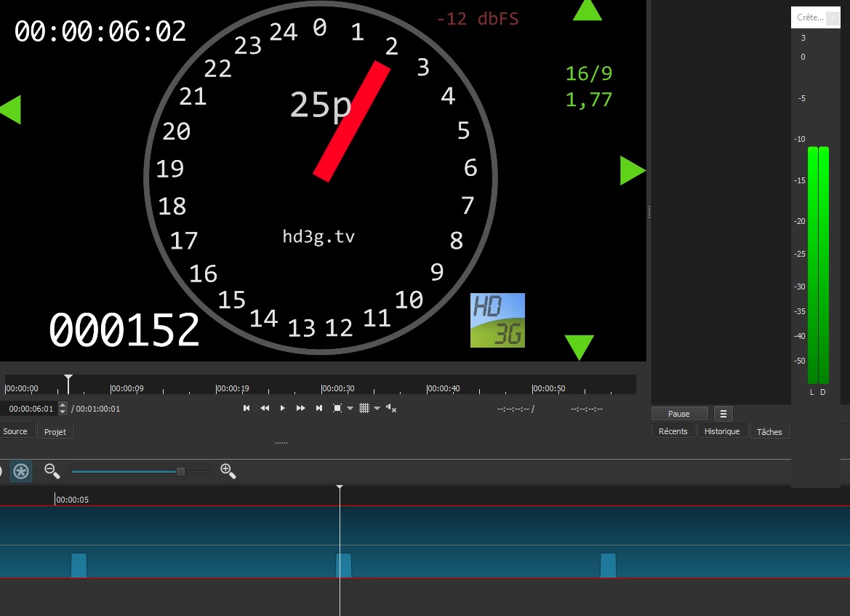Skip to the start of the clip
The width and height of the screenshot is (850, 616).
(x=246, y=408)
